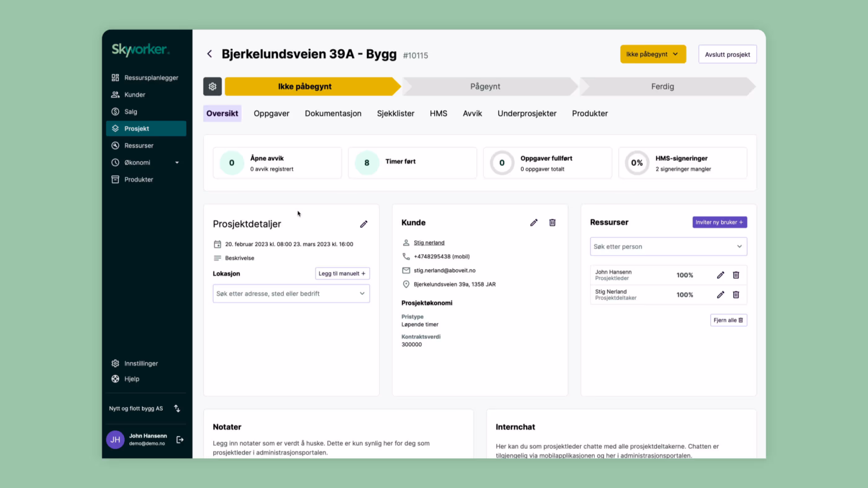Open the Ikke påbegynt status dropdown
This screenshot has height=488, width=868.
click(x=653, y=54)
